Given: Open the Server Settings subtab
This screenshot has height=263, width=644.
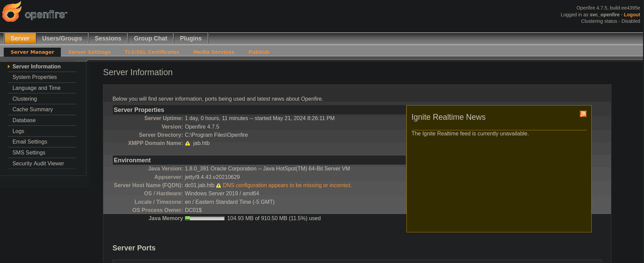Looking at the screenshot, I should coord(89,52).
